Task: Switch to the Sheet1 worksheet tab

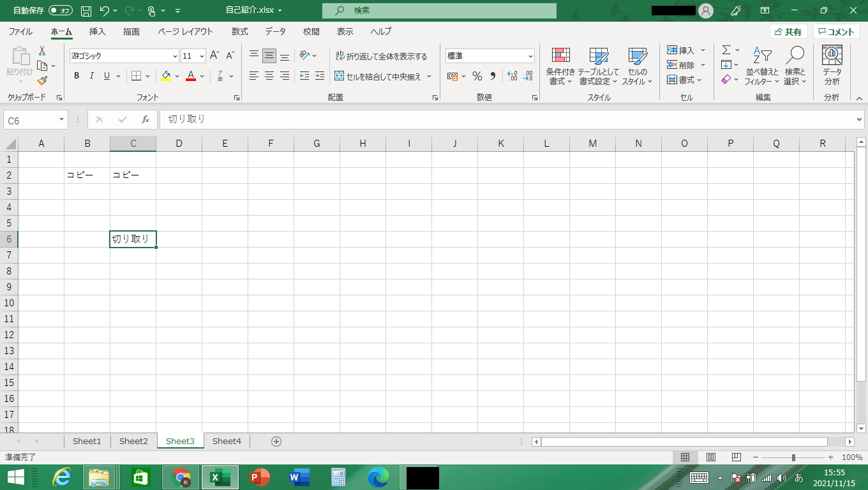Action: tap(87, 441)
